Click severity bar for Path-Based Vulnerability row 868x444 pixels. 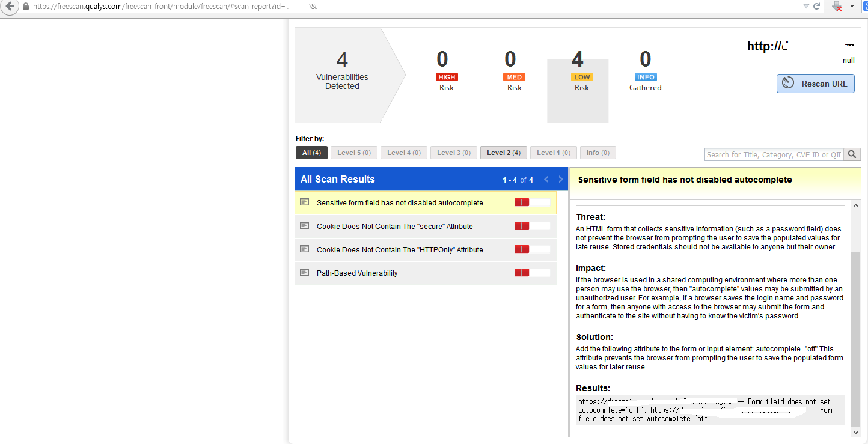[532, 273]
